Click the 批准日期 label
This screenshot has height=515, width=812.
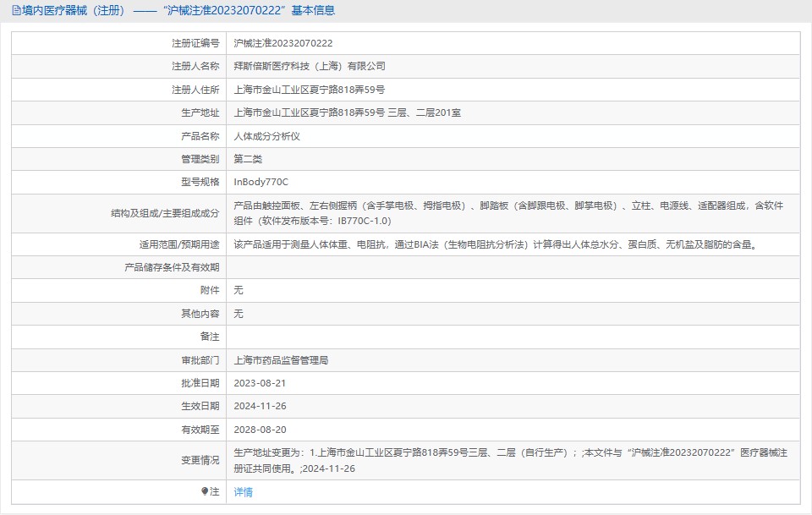click(200, 383)
